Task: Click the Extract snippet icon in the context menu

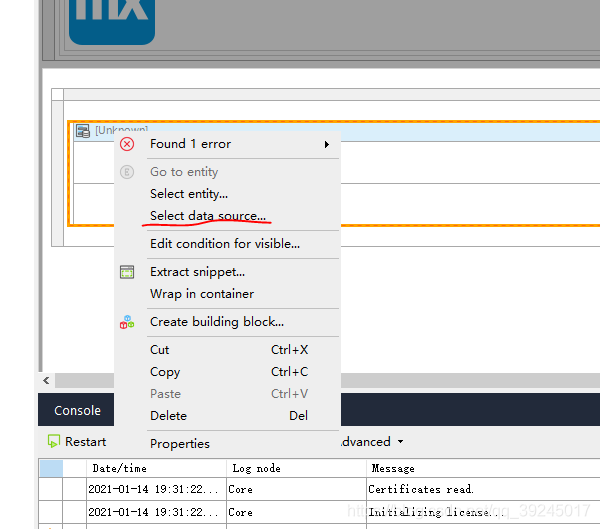Action: point(127,272)
